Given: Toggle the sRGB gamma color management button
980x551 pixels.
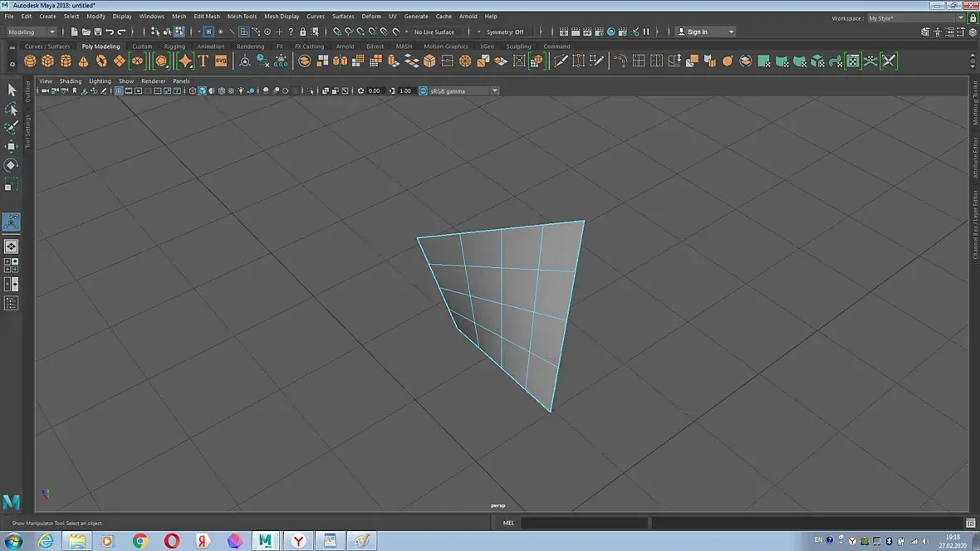Looking at the screenshot, I should tap(423, 90).
